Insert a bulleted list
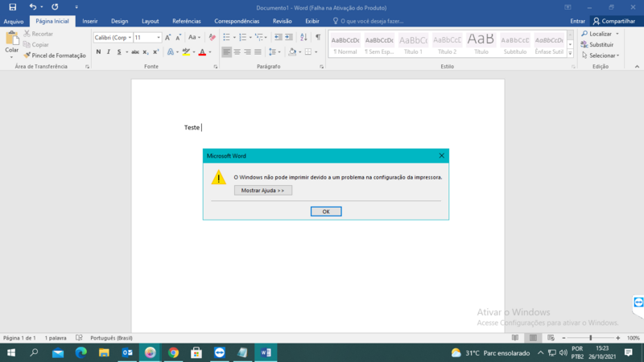The height and width of the screenshot is (362, 644). 226,37
